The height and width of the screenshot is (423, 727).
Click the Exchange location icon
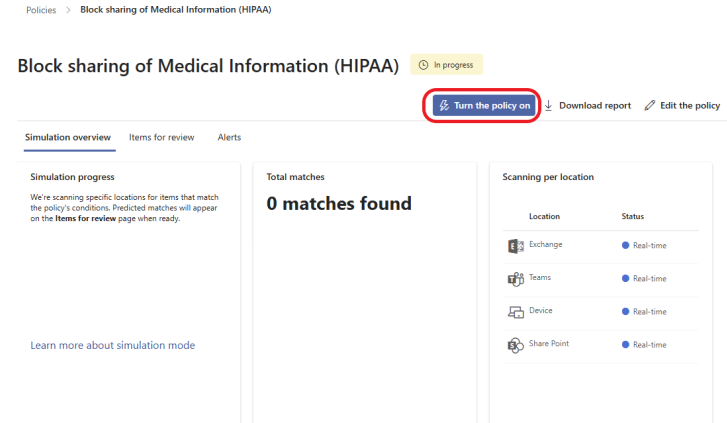(516, 246)
